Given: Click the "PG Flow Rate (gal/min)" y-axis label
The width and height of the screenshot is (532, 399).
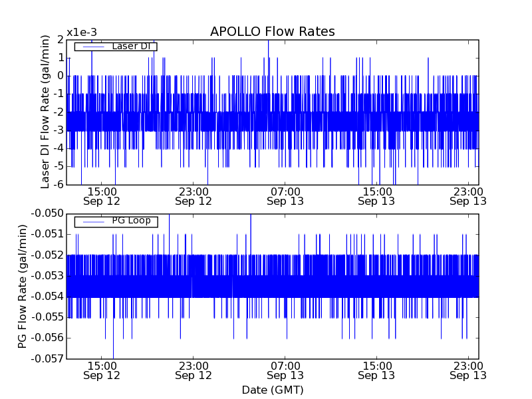Looking at the screenshot, I should 23,286.
